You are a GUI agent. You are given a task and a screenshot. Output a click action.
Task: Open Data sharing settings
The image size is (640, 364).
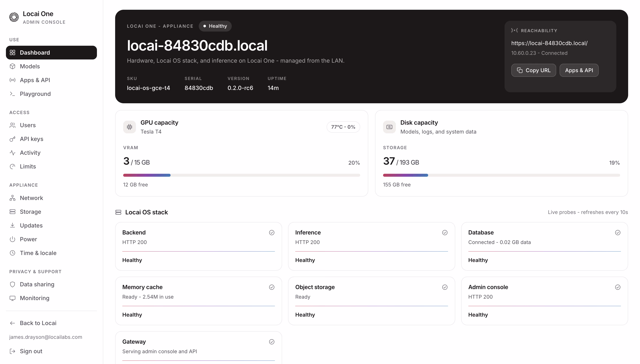[x=51, y=284]
